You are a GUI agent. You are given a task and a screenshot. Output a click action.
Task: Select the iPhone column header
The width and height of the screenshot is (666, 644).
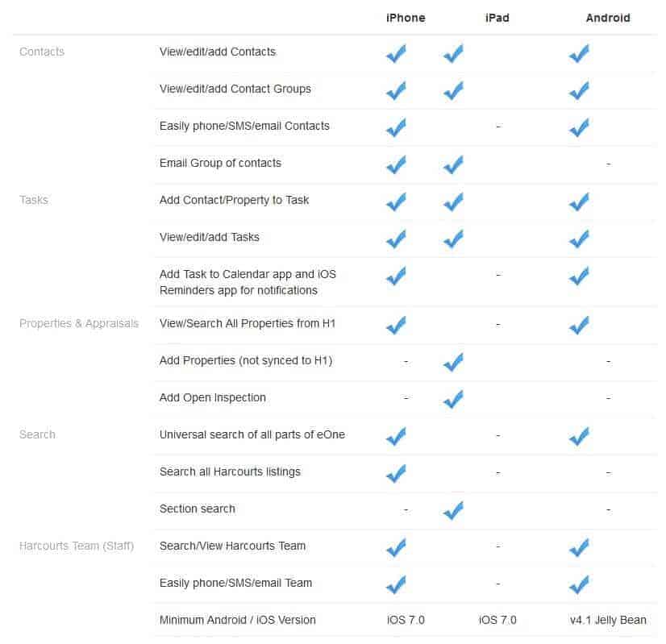click(406, 18)
